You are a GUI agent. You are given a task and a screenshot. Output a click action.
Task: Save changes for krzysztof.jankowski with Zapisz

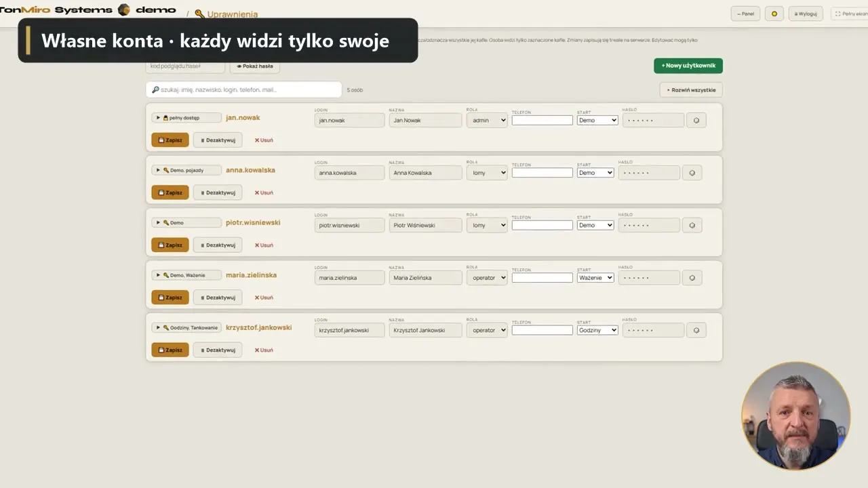170,350
